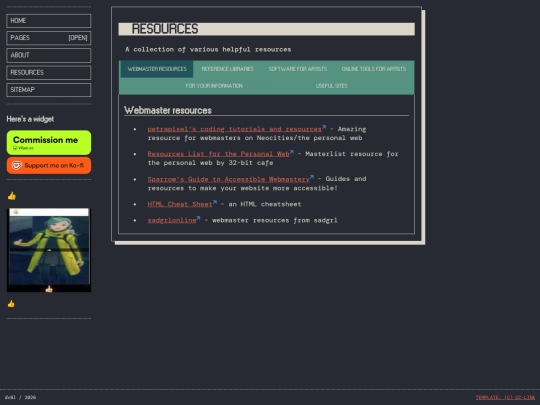Image resolution: width=540 pixels, height=405 pixels.
Task: Click external-link arrow after petrapixel link
Action: click(x=324, y=127)
